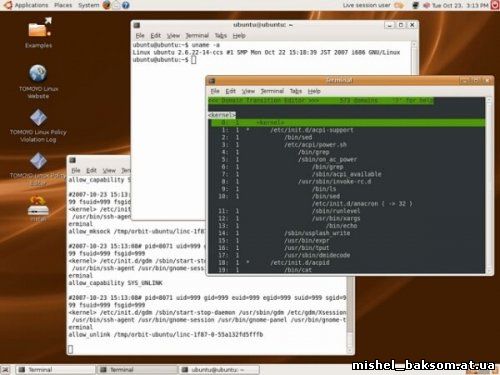This screenshot has height=375, width=500.
Task: Open File menu in domain editor Terminal
Action: [215, 91]
